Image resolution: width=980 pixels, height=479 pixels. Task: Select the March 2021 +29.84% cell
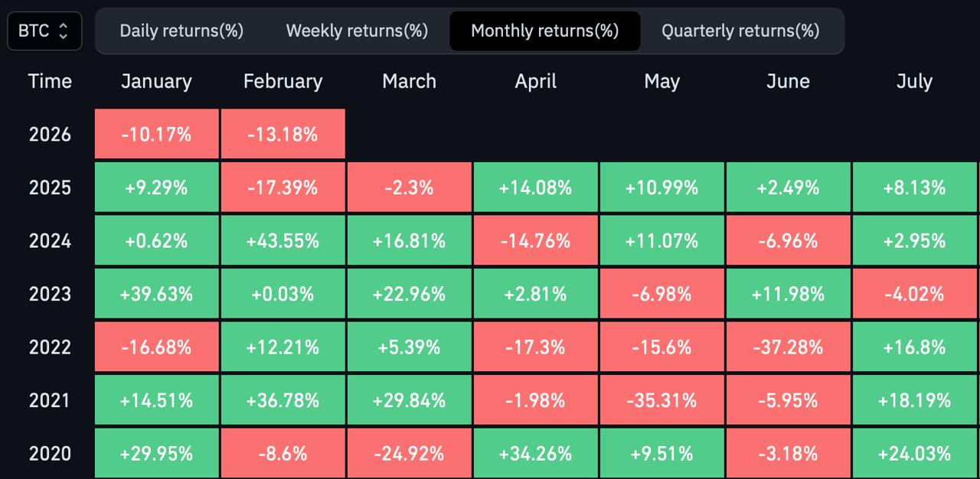click(x=409, y=400)
